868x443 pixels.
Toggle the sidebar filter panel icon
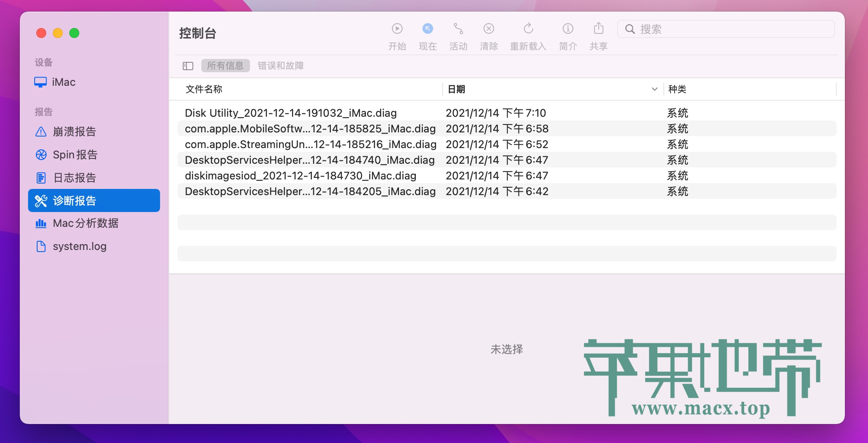pos(188,66)
